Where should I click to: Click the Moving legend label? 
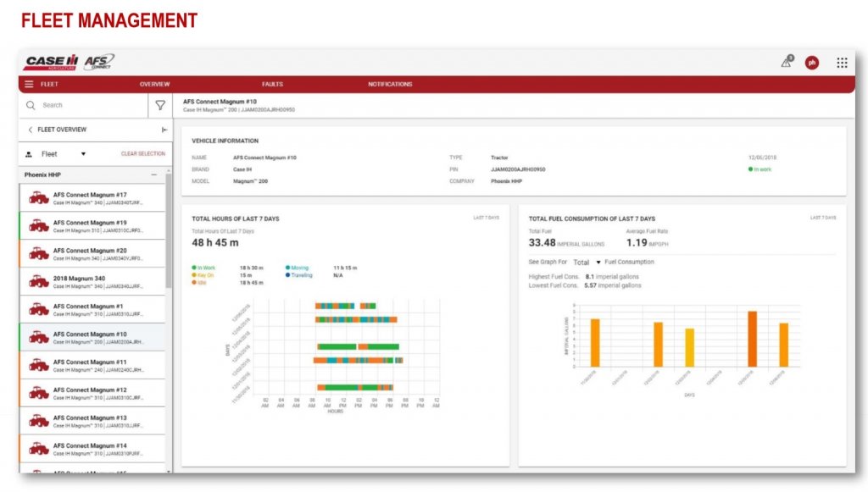(x=300, y=268)
